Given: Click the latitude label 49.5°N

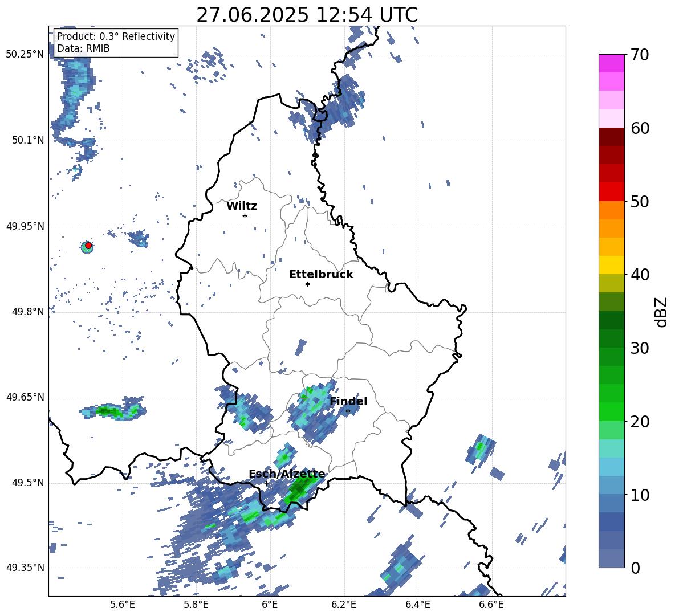Looking at the screenshot, I should 27,483.
